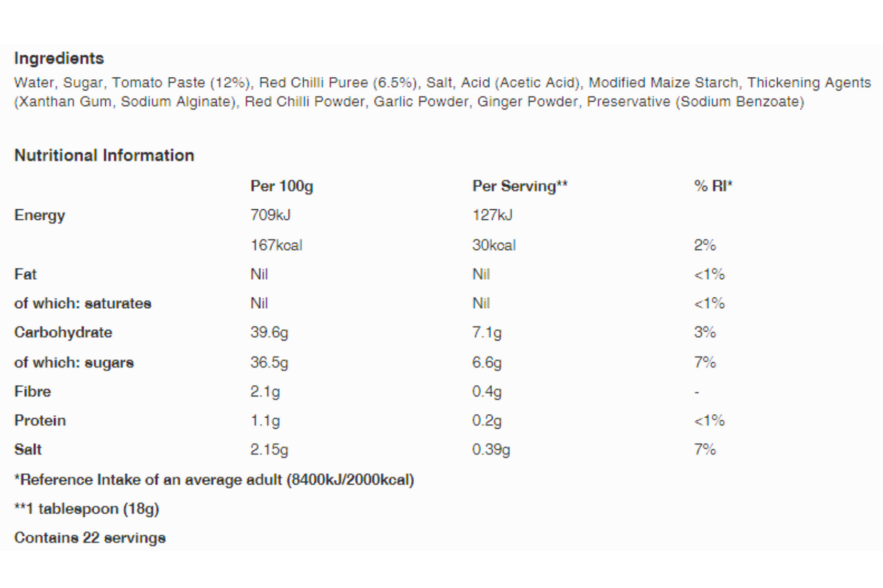The image size is (883, 588).
Task: Select the Per Serving** column header
Action: [519, 186]
